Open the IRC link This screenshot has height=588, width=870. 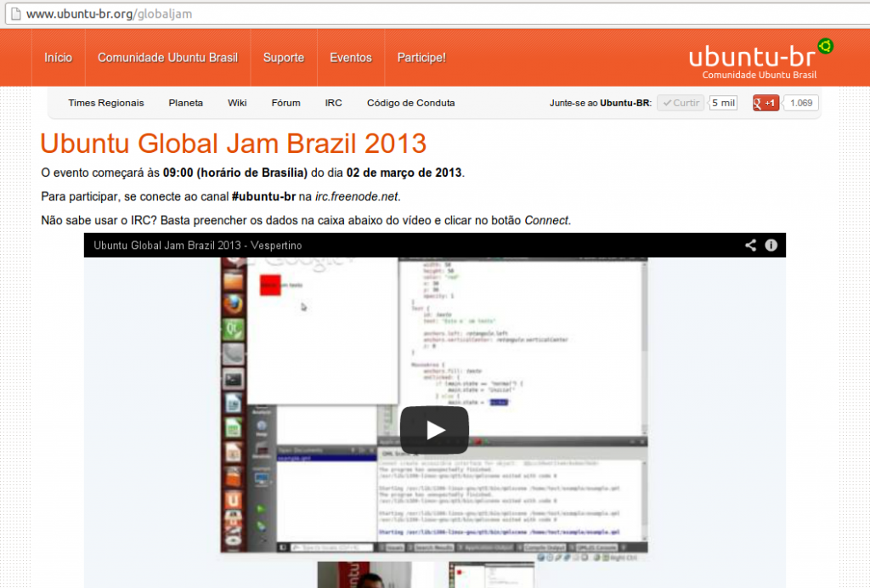coord(333,103)
